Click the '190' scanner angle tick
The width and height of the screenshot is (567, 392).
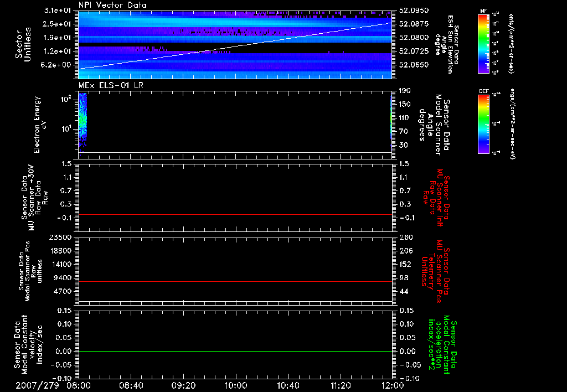pyautogui.click(x=405, y=91)
